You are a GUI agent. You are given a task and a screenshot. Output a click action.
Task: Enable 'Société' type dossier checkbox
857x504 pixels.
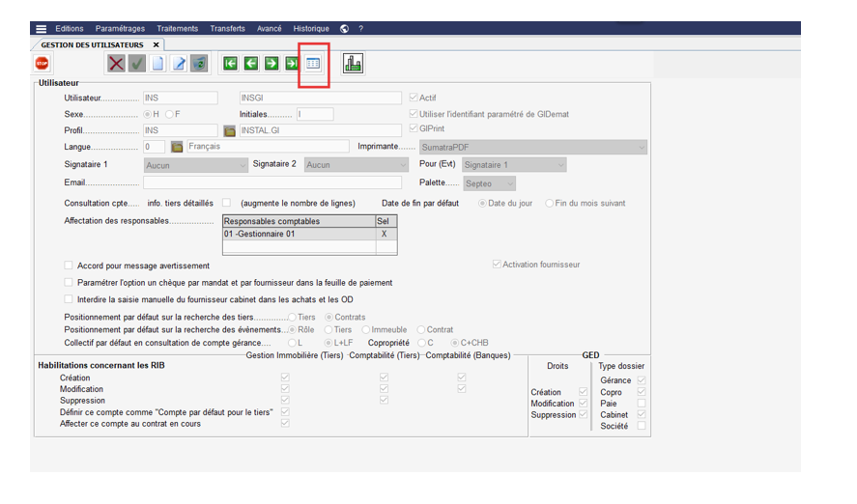(x=642, y=426)
